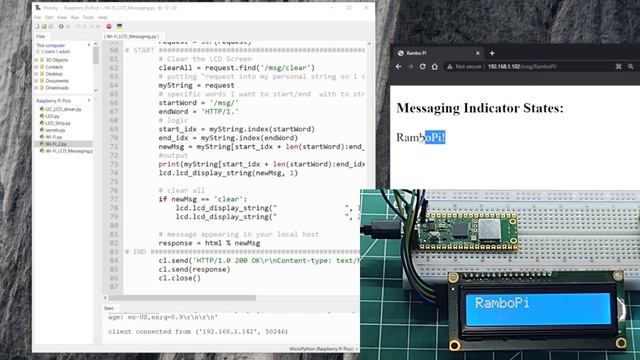Click the Open file folder icon in Thonny

click(44, 26)
